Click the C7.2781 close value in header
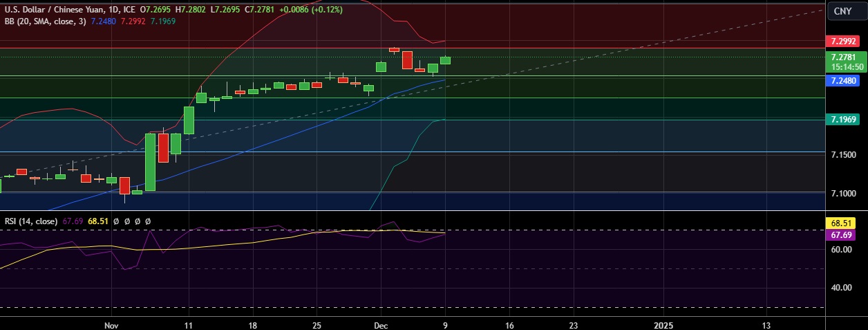 [x=261, y=10]
